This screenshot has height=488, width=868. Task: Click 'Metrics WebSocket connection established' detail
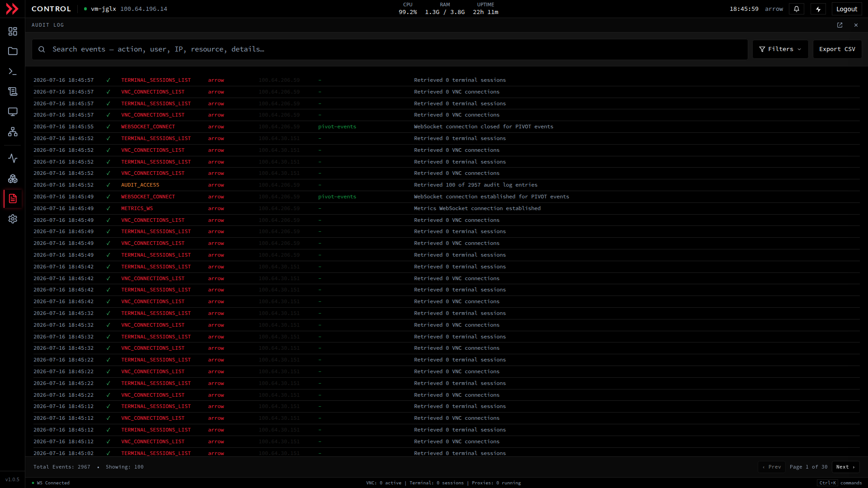[x=477, y=208]
